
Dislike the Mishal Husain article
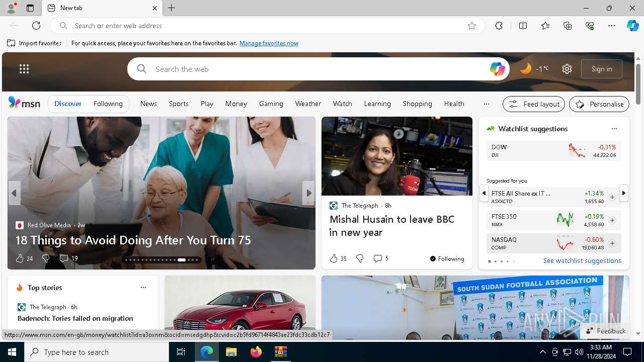[360, 258]
